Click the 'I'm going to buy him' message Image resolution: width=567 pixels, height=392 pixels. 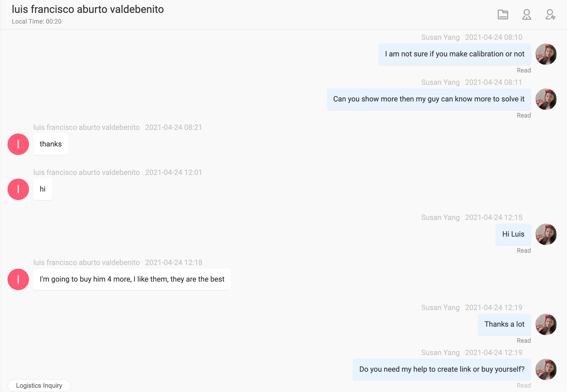132,279
